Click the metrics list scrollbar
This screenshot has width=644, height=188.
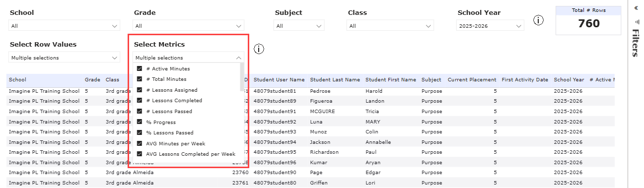(242, 77)
